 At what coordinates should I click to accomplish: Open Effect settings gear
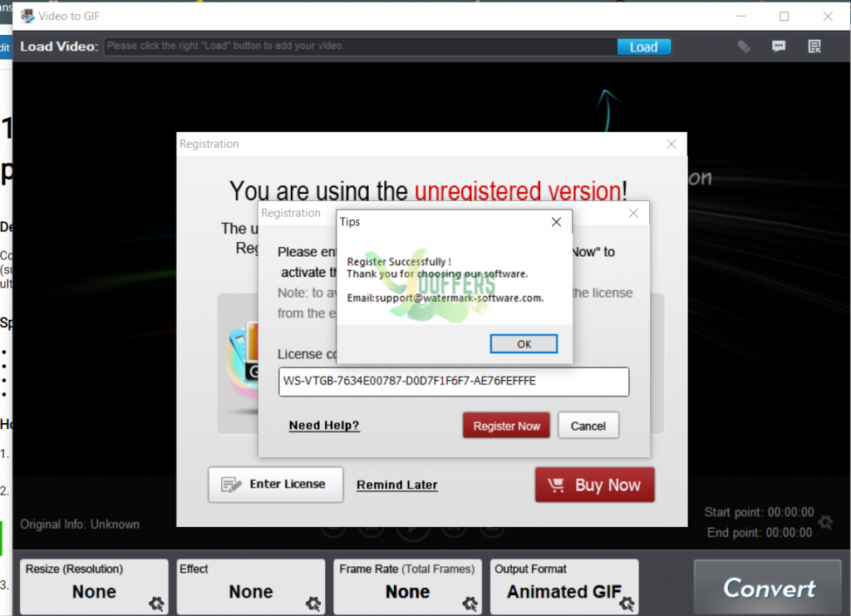(x=313, y=603)
